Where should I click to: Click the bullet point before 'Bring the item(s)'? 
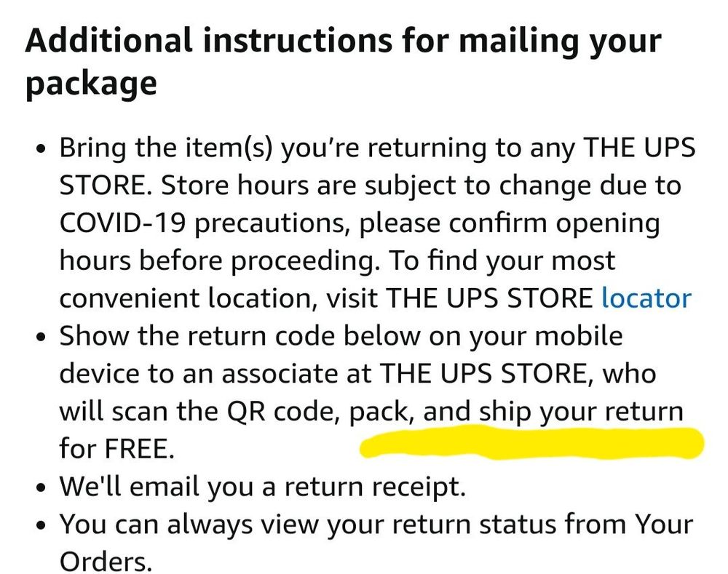pyautogui.click(x=42, y=150)
